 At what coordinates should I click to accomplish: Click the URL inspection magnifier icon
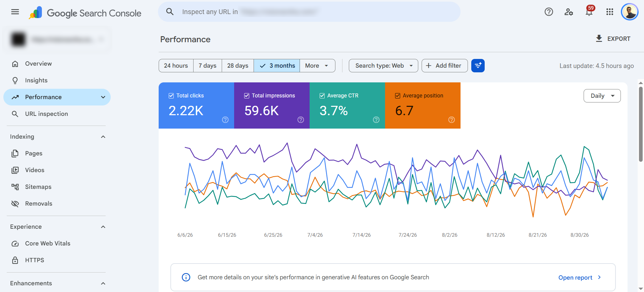click(15, 114)
